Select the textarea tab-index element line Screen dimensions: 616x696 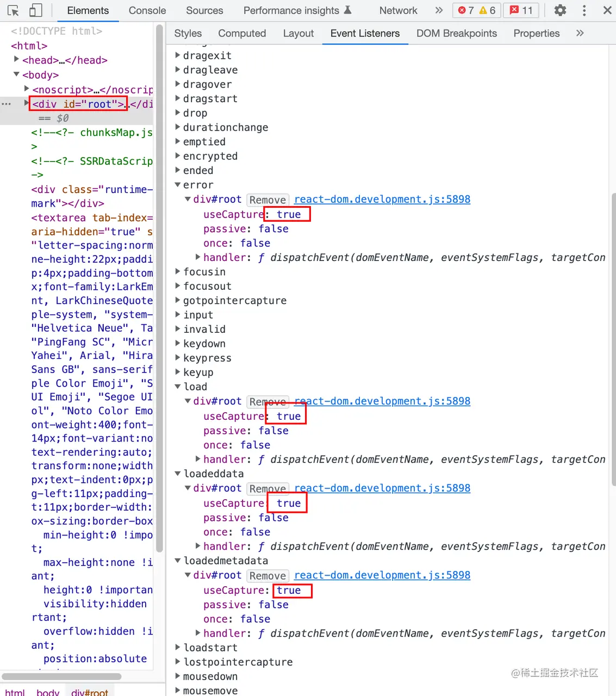(x=92, y=217)
